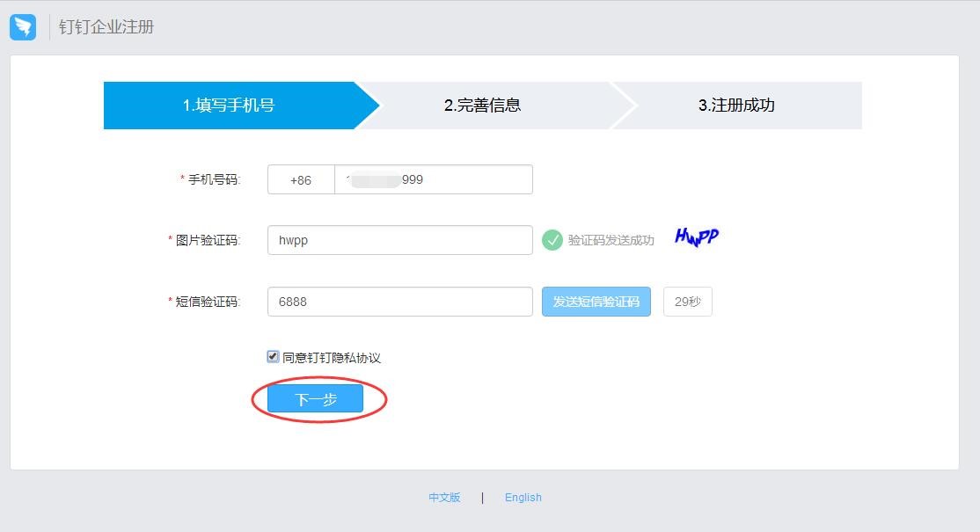Select step tab 1.填写手机号
Screen dimensions: 980x532
(x=229, y=105)
